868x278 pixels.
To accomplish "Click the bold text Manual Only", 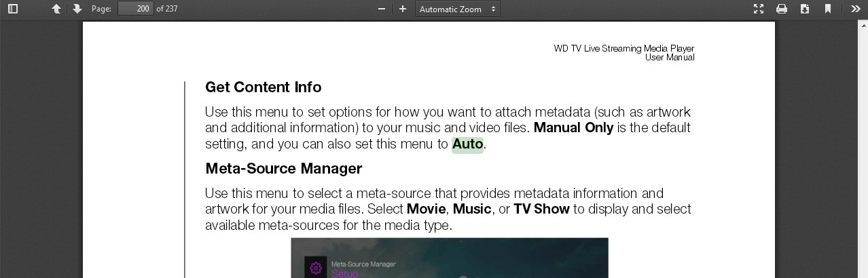I will pyautogui.click(x=573, y=127).
